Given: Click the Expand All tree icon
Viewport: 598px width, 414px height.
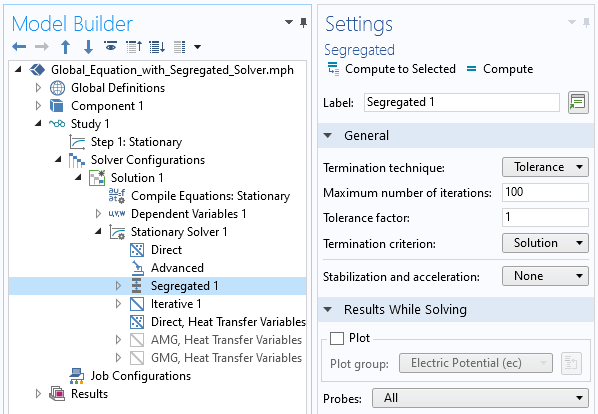Looking at the screenshot, I should tap(157, 47).
